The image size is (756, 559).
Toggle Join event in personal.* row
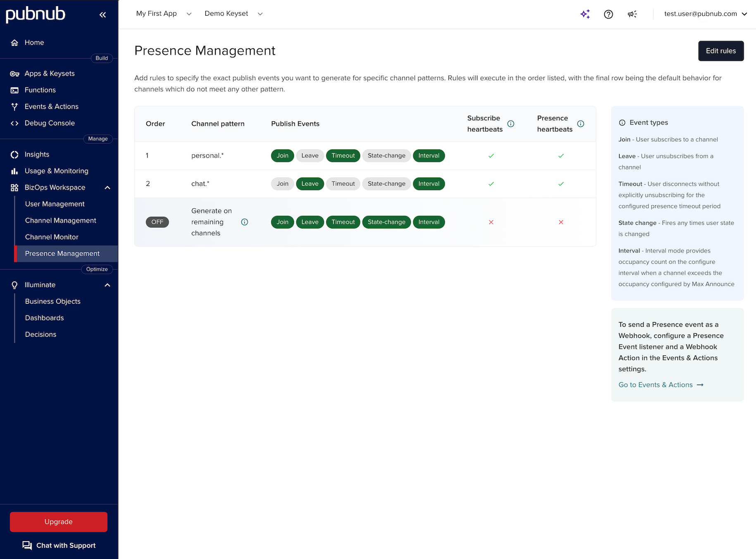coord(283,156)
